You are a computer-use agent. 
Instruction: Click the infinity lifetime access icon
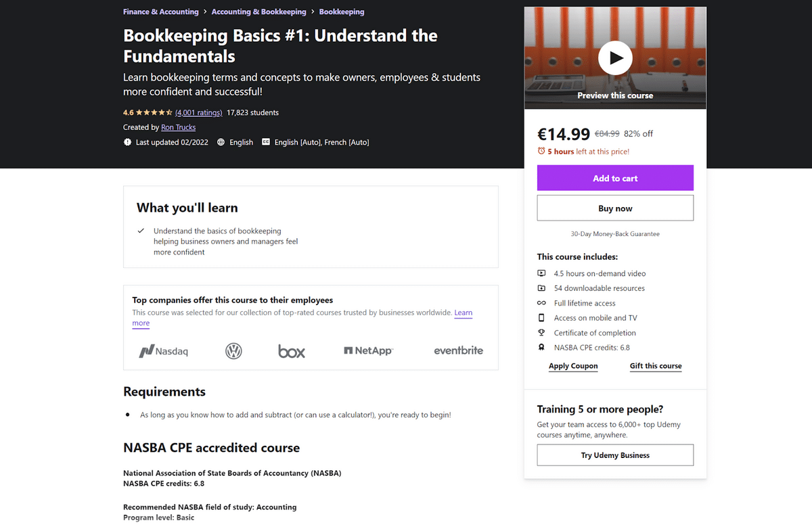click(x=541, y=303)
